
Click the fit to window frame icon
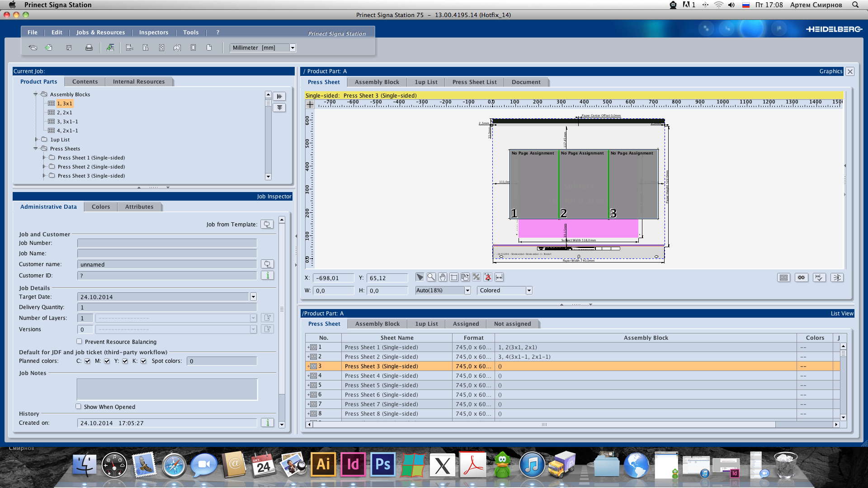[x=454, y=277]
